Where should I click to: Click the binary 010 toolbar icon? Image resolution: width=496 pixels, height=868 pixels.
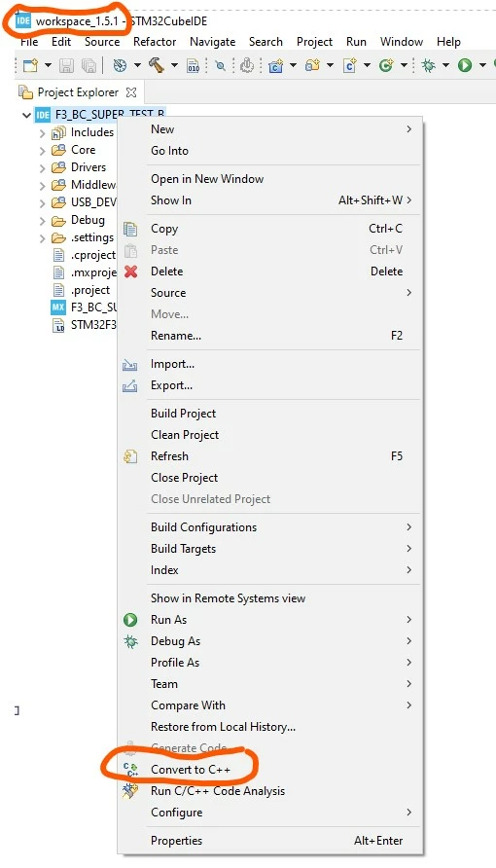click(x=193, y=66)
